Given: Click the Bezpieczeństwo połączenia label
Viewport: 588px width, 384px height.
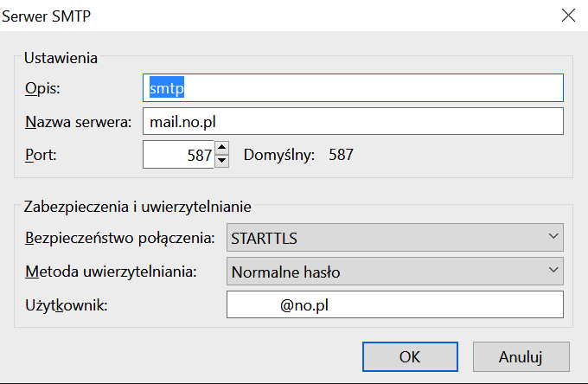Looking at the screenshot, I should [x=118, y=237].
